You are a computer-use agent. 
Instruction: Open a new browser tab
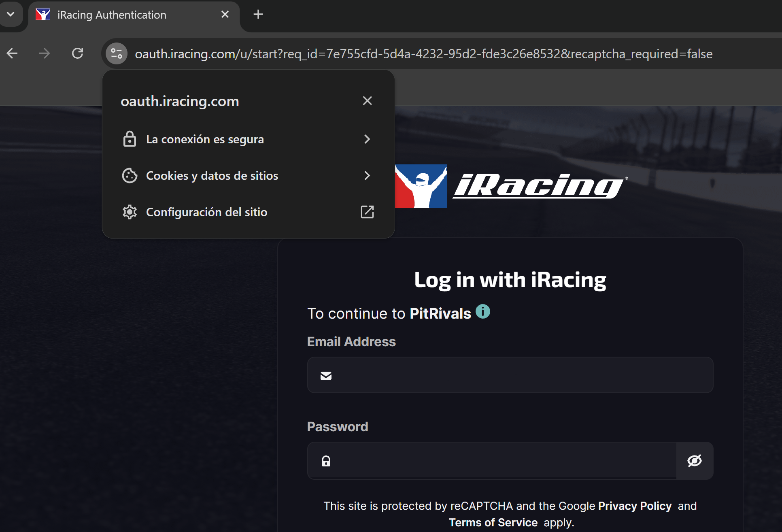pos(258,15)
